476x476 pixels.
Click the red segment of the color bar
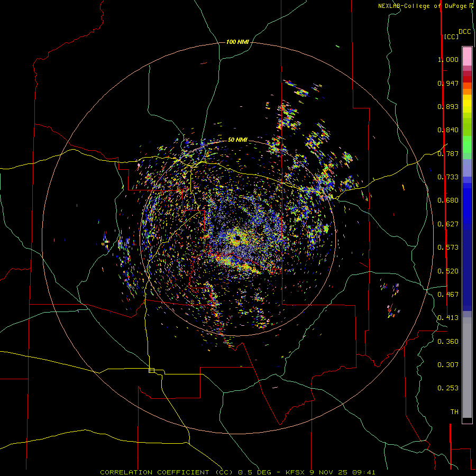(x=467, y=79)
